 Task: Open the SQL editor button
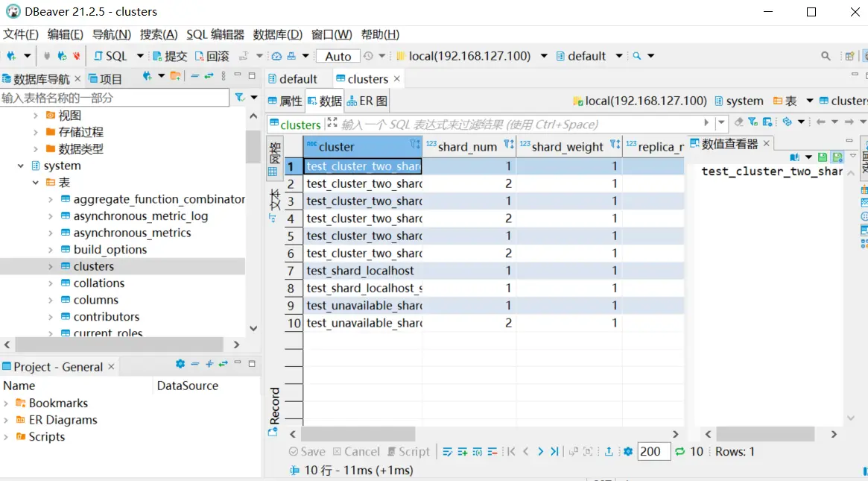point(111,56)
